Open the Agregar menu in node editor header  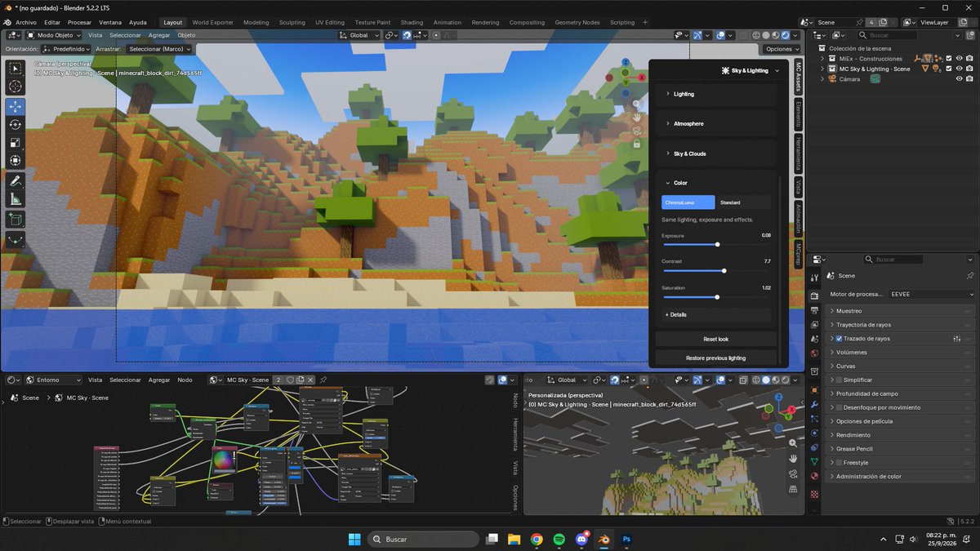pyautogui.click(x=159, y=380)
